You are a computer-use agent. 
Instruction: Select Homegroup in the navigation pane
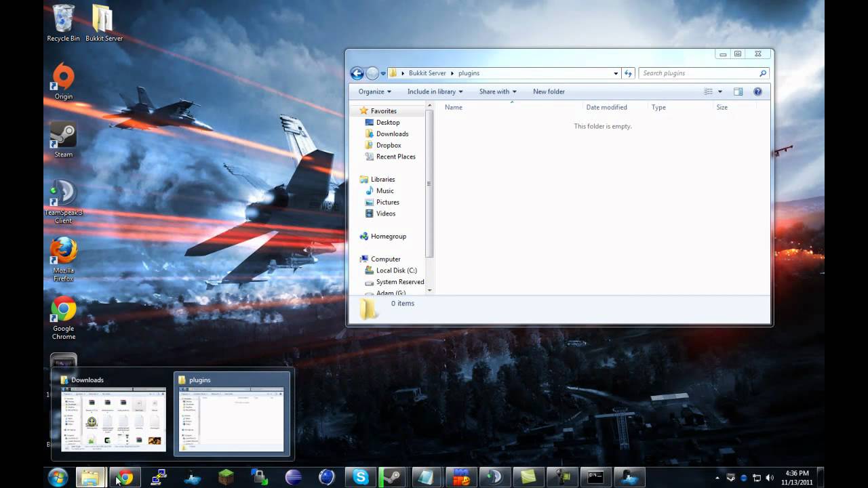click(x=388, y=237)
